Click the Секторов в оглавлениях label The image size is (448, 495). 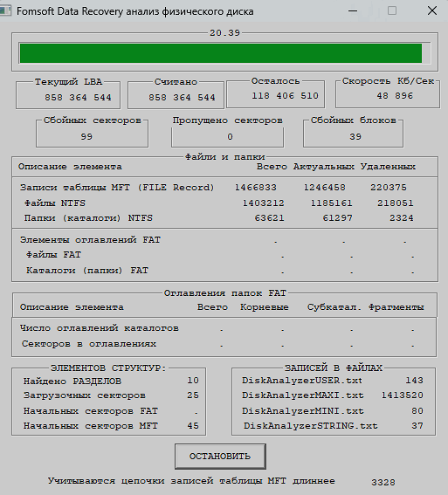coord(89,344)
